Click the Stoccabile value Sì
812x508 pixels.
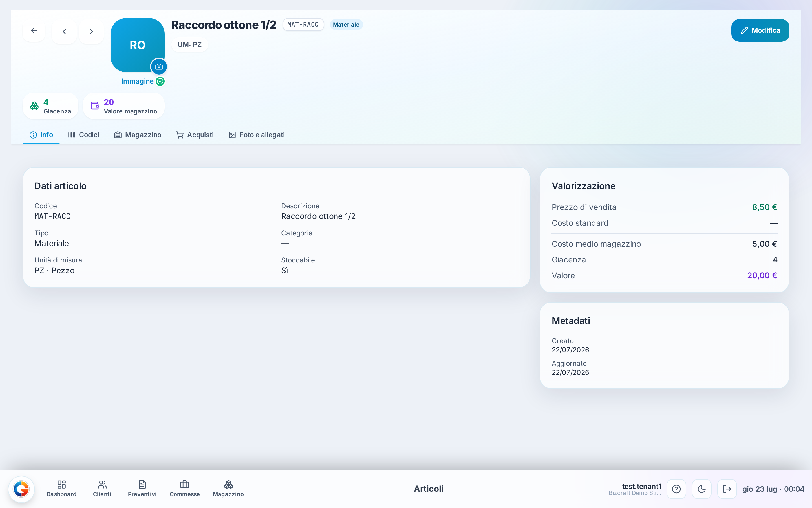coord(284,271)
